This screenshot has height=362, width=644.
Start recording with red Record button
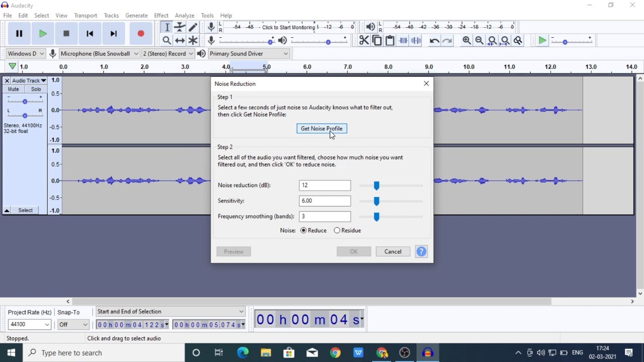pos(141,34)
